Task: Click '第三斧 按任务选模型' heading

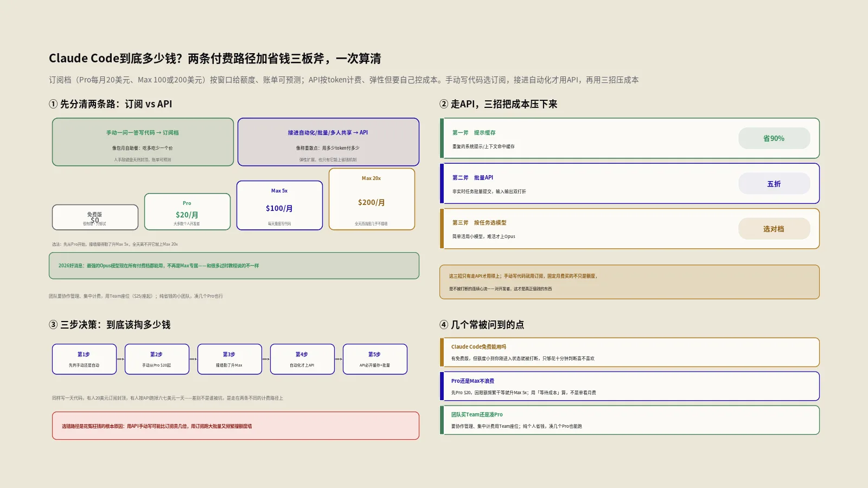Action: pos(479,223)
